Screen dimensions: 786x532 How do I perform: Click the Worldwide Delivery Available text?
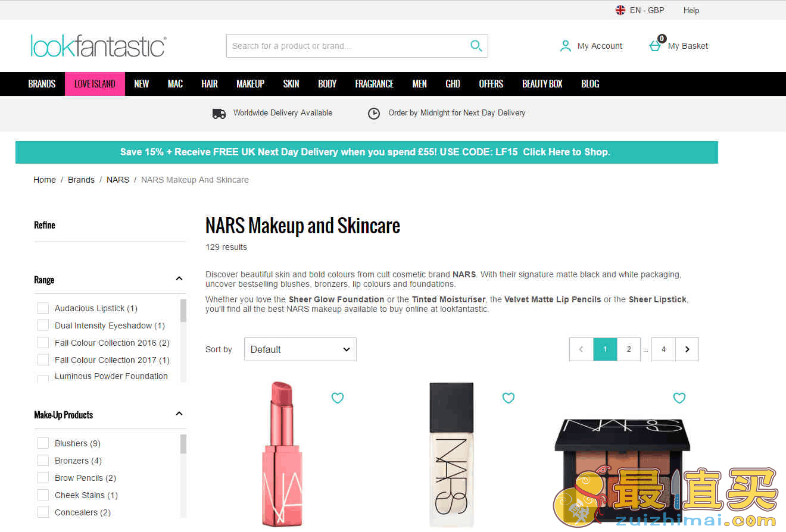coord(283,113)
